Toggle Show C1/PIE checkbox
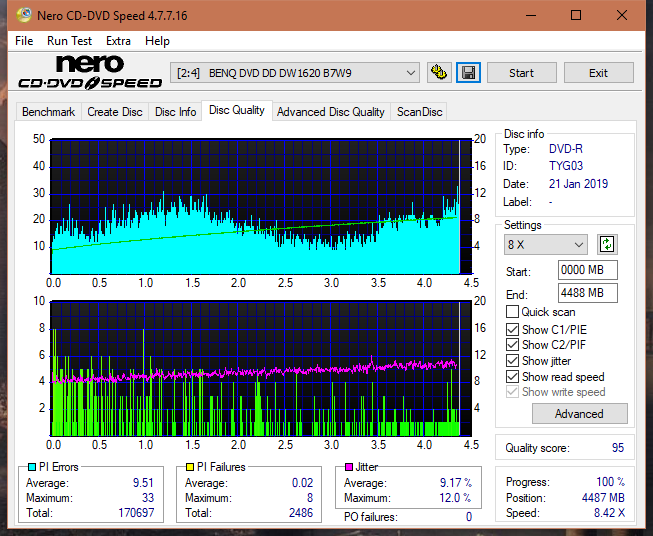The height and width of the screenshot is (536, 653). [512, 329]
